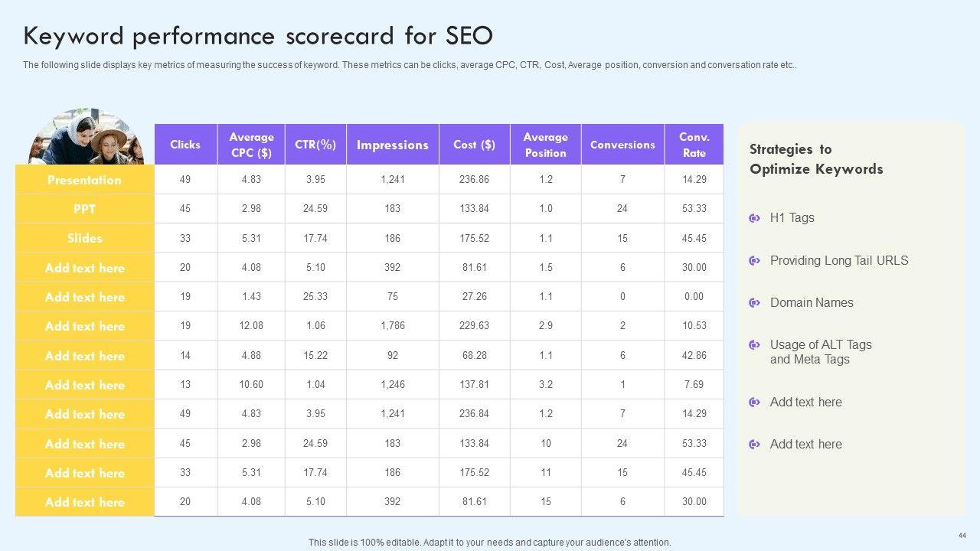Select the Average Position column header
980x551 pixels.
pos(545,145)
